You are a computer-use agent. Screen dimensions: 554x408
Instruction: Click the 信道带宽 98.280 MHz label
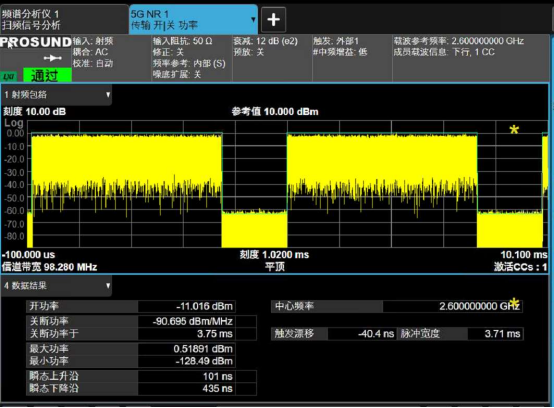[49, 267]
